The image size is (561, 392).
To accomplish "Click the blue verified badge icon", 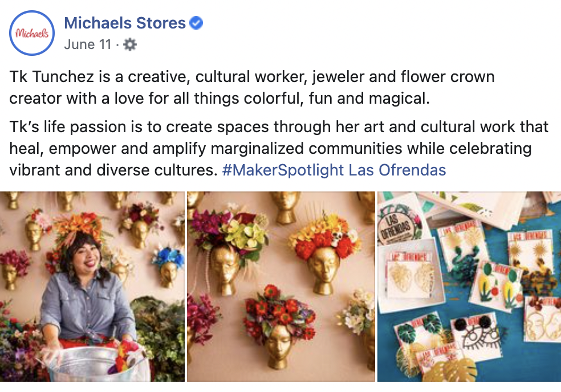I will click(197, 23).
